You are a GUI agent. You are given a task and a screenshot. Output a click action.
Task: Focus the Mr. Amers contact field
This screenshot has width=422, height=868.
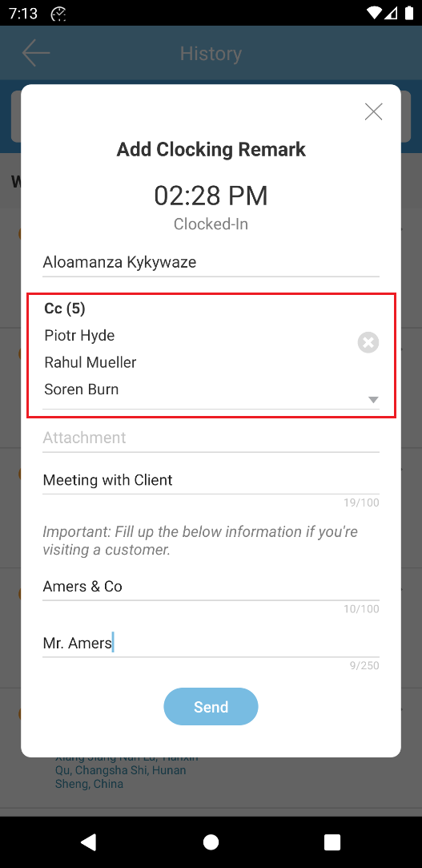(211, 644)
